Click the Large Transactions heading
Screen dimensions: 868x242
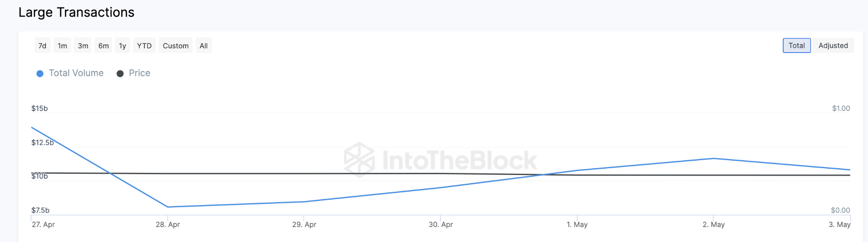76,12
